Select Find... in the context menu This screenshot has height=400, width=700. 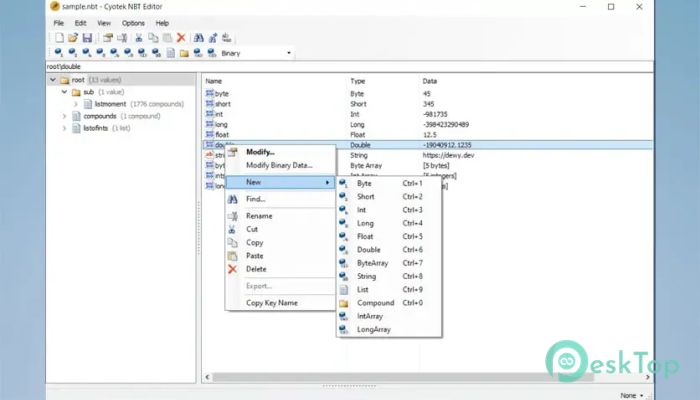280,199
